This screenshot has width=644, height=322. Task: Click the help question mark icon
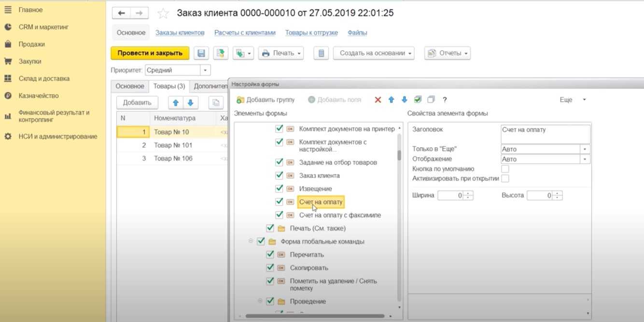tap(445, 100)
